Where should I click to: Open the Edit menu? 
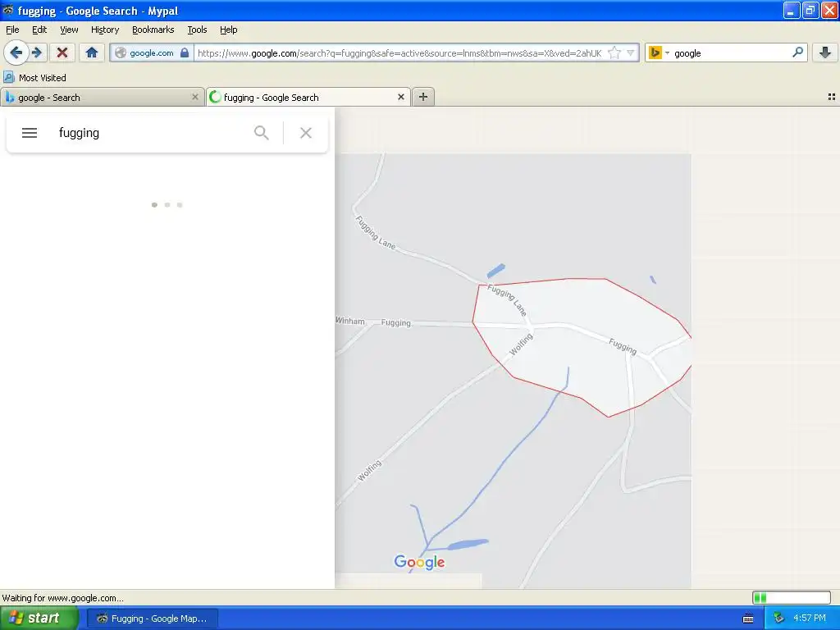tap(39, 30)
